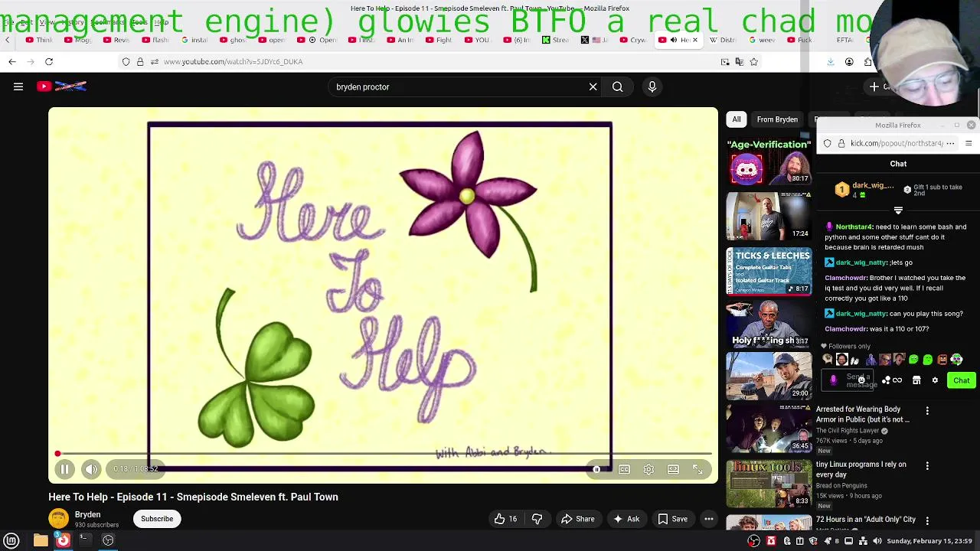Enter fullscreen on the video player
980x551 pixels.
point(697,469)
